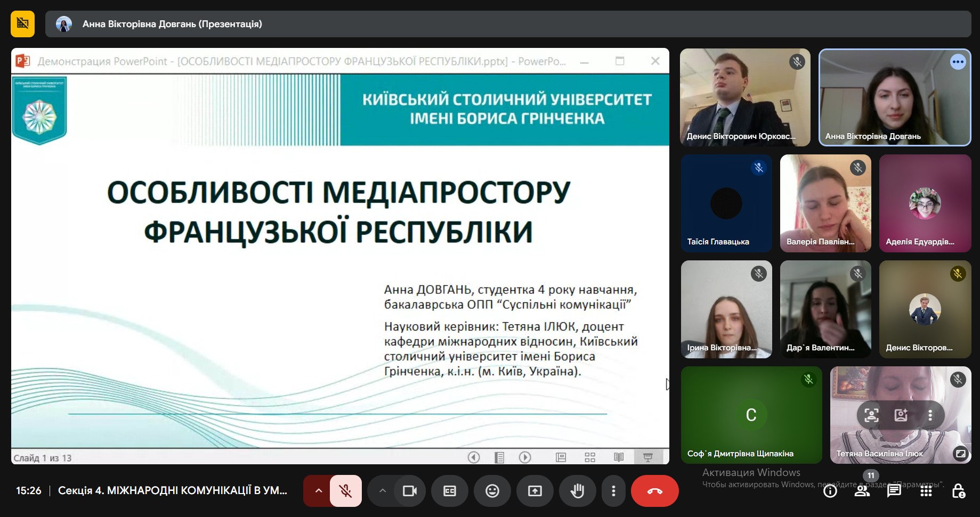Open more options three-dot menu in call bar
Image resolution: width=980 pixels, height=517 pixels.
click(x=613, y=491)
